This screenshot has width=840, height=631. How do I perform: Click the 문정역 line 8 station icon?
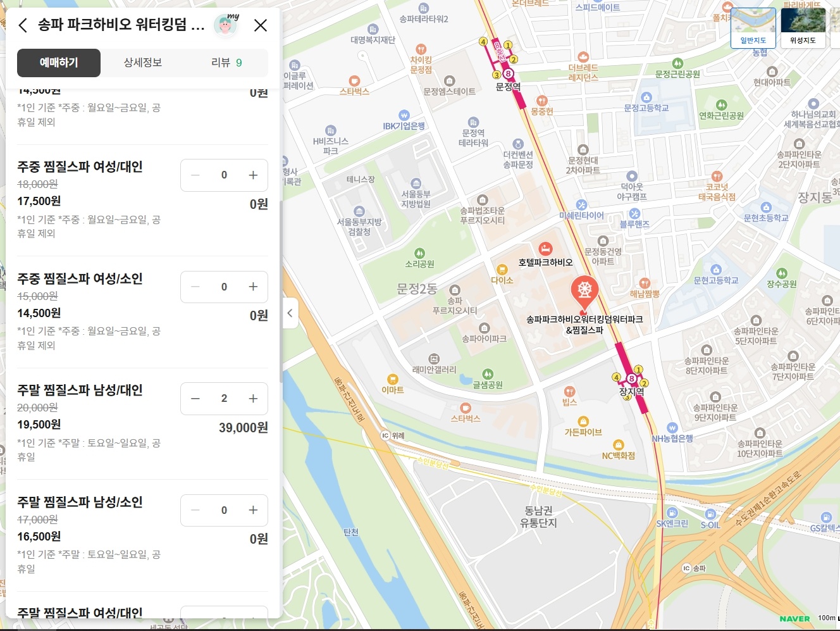tap(508, 73)
